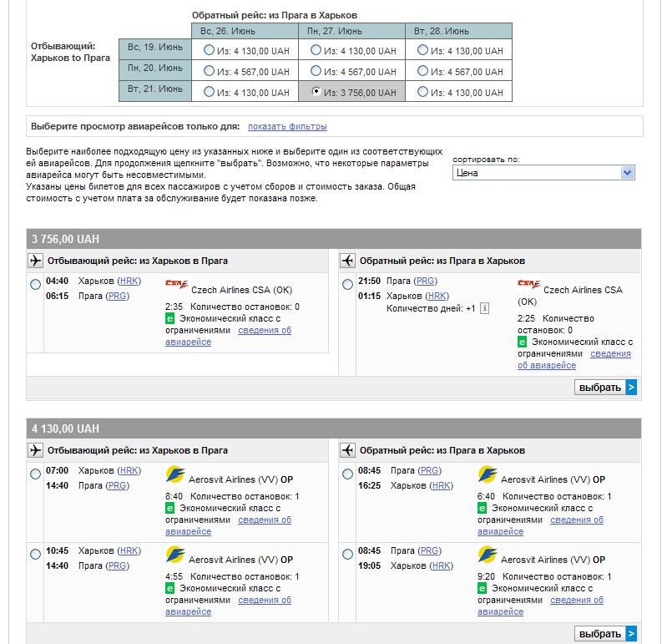The image size is (667, 644).
Task: Click HRK airport code link on the 07:00 flight
Action: [x=129, y=470]
